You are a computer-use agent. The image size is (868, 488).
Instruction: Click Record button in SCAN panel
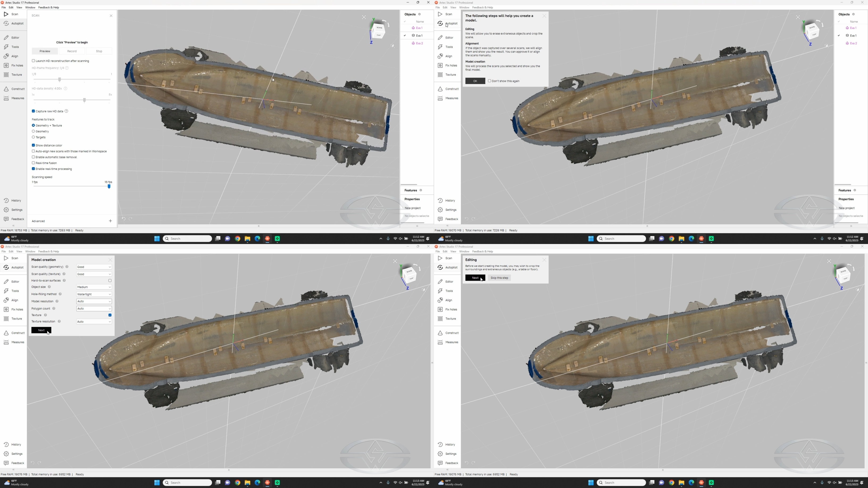(x=72, y=51)
